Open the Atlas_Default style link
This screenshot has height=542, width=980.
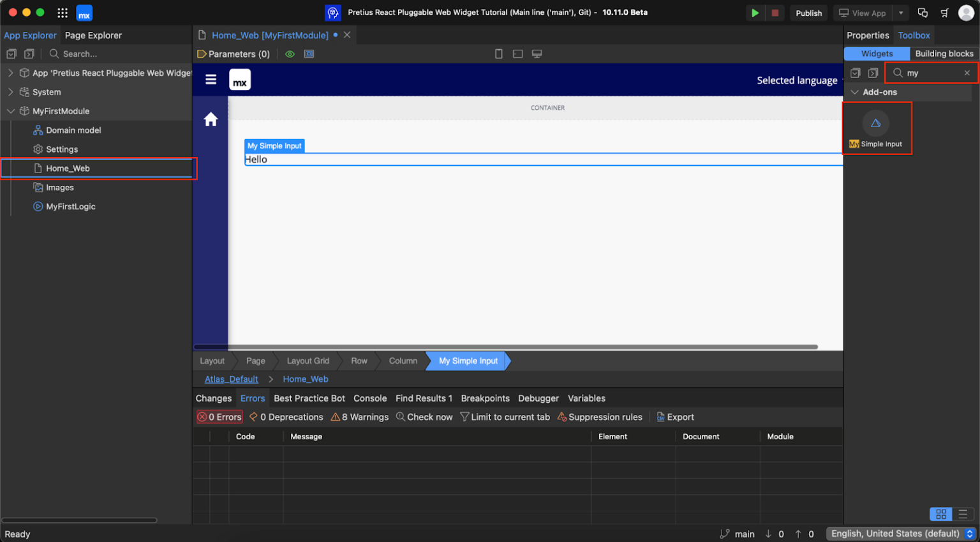coord(231,379)
